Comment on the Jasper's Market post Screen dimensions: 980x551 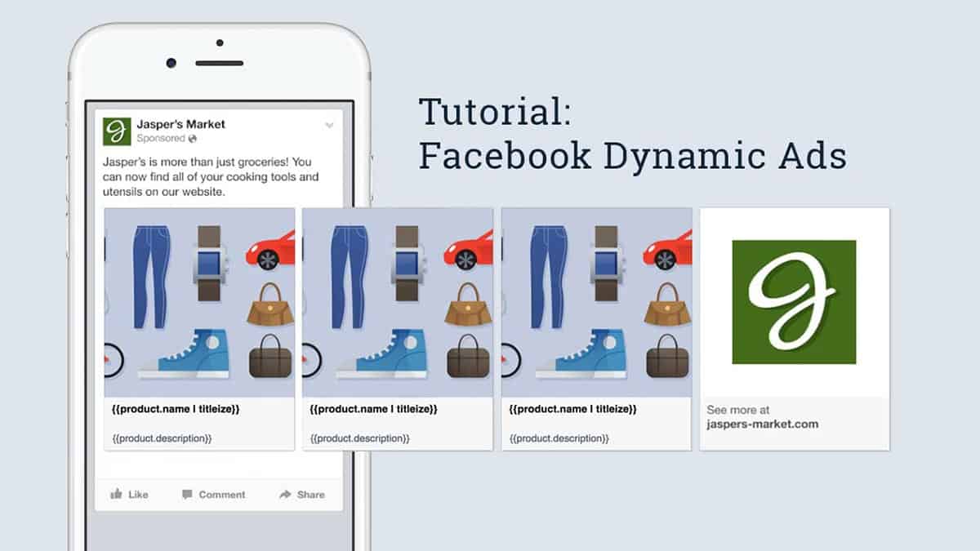click(x=213, y=494)
